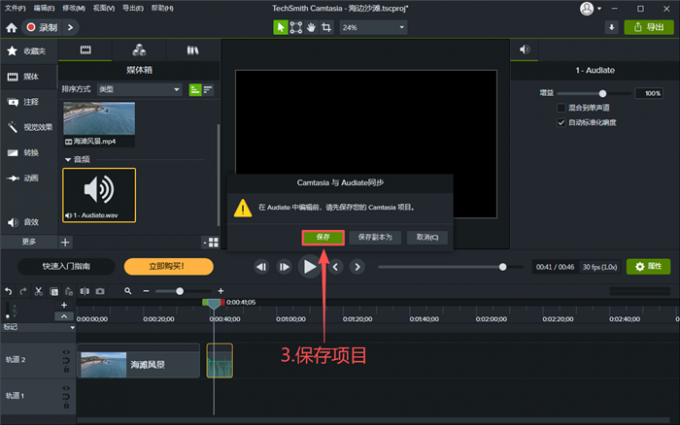Toggle magnetic track on 轨道 1
Screen dimensions: 680x425
pos(66,397)
